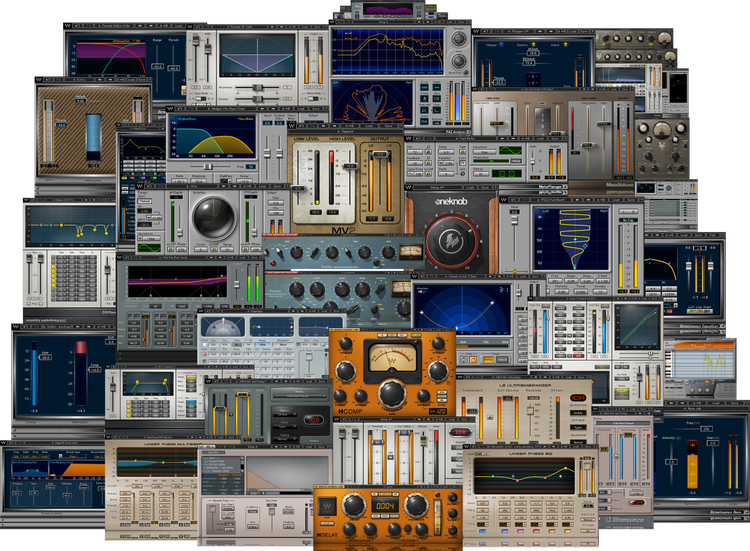Click the top PuigTec EQ VU meter
The width and height of the screenshot is (750, 551).
[x=411, y=251]
